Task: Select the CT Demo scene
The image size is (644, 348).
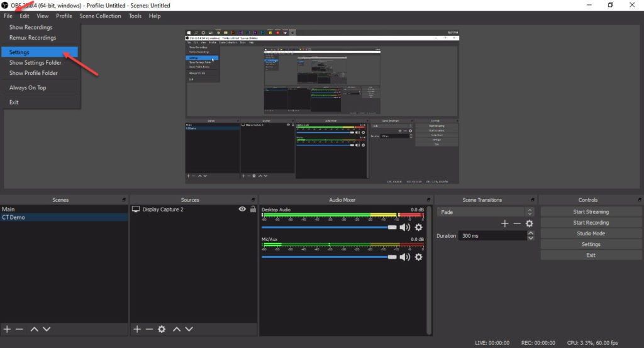Action: pyautogui.click(x=64, y=217)
